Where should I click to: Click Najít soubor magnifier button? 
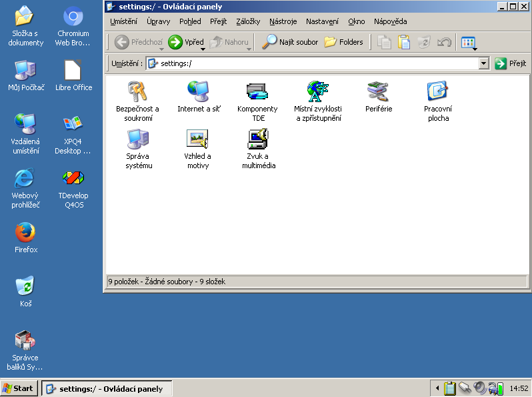pos(291,42)
